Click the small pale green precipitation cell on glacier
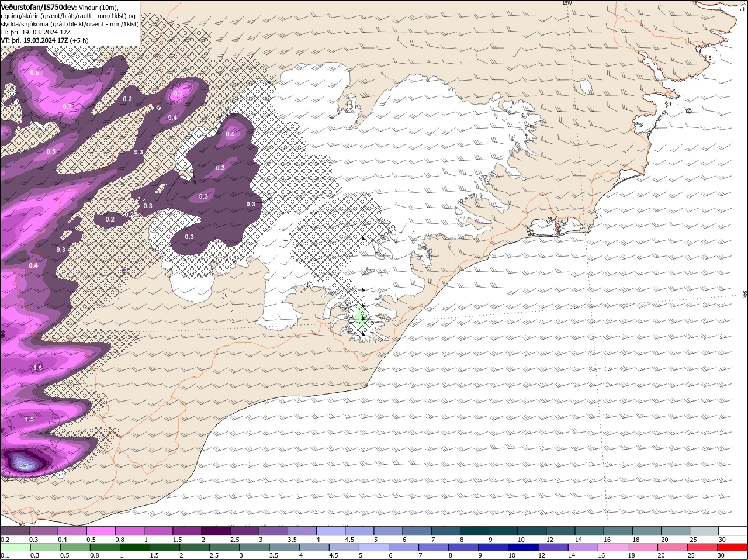Image resolution: width=748 pixels, height=560 pixels. (x=362, y=319)
